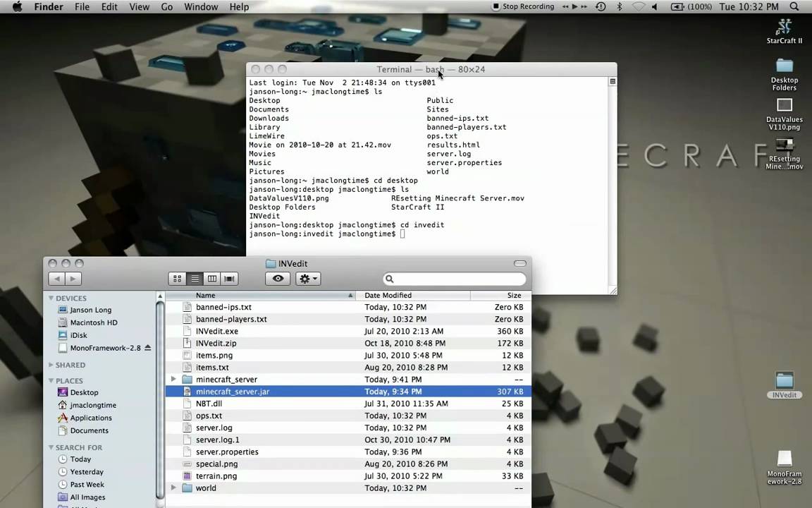The height and width of the screenshot is (508, 812).
Task: Select INVedit.zip file
Action: [x=348, y=343]
